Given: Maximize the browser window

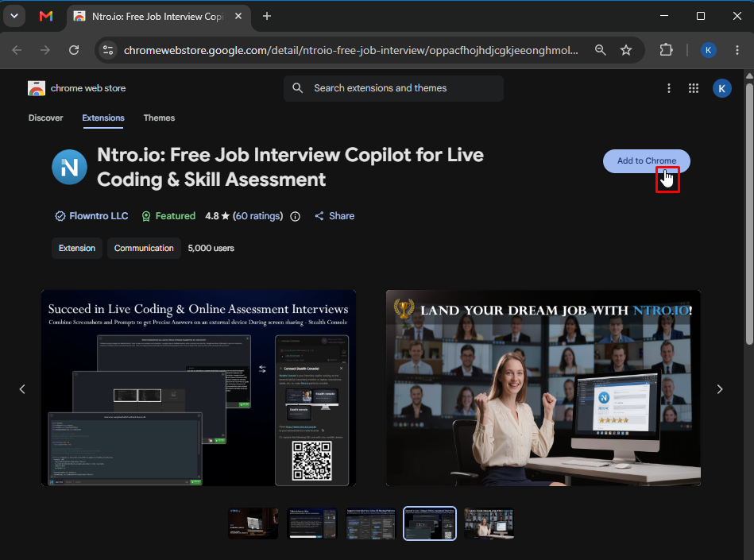Looking at the screenshot, I should pos(701,16).
